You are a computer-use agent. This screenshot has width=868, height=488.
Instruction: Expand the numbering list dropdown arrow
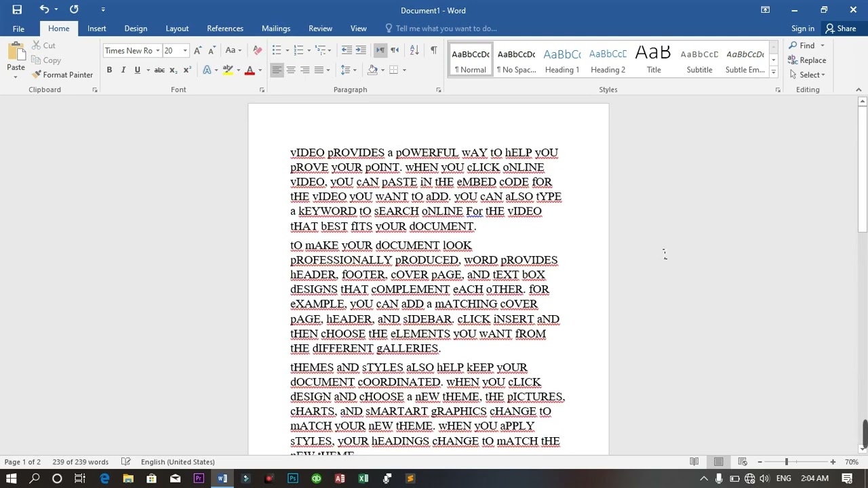click(309, 50)
